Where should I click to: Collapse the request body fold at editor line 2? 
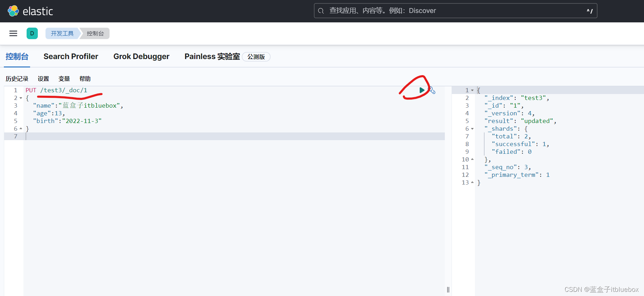(21, 98)
